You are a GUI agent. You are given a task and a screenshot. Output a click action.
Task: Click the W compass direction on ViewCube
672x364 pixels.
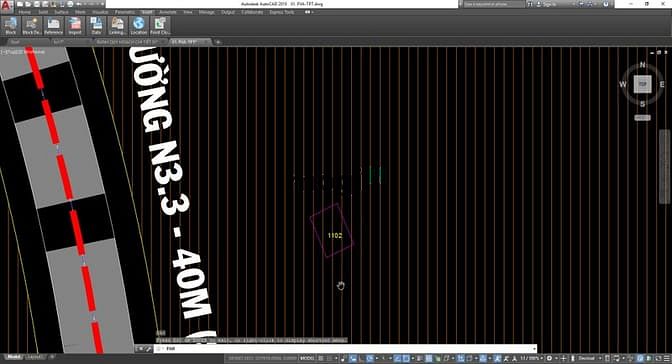pyautogui.click(x=623, y=84)
